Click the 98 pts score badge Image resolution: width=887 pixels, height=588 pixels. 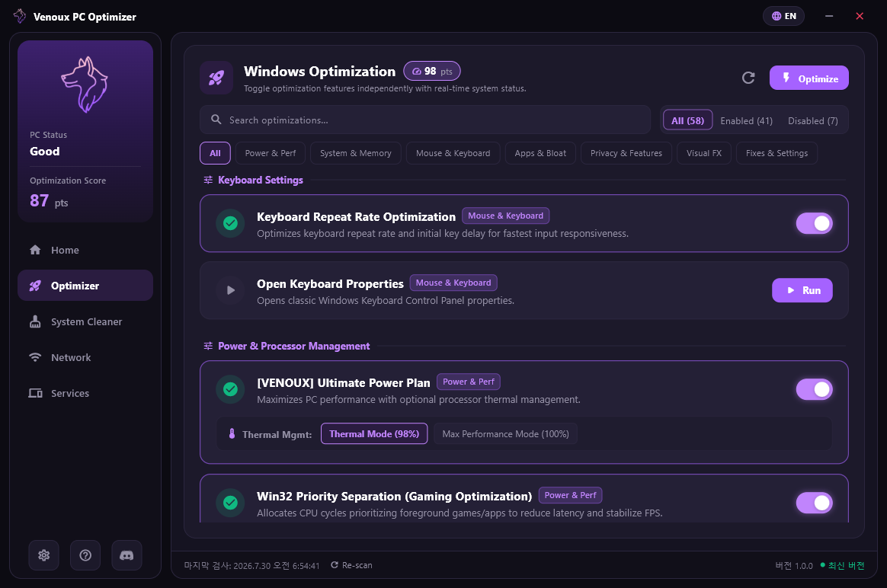click(x=431, y=72)
